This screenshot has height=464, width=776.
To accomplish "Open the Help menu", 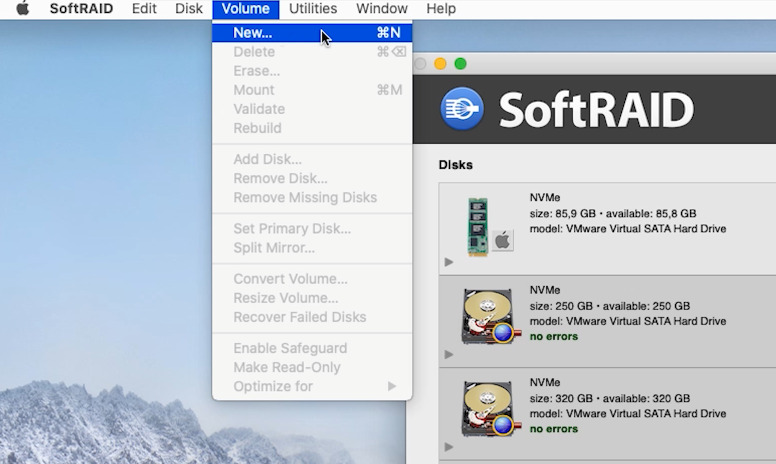I will pos(441,8).
